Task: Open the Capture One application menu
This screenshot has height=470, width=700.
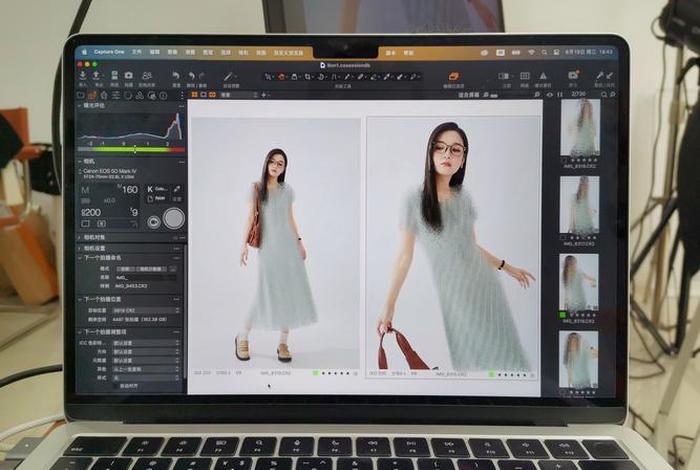Action: [109, 51]
